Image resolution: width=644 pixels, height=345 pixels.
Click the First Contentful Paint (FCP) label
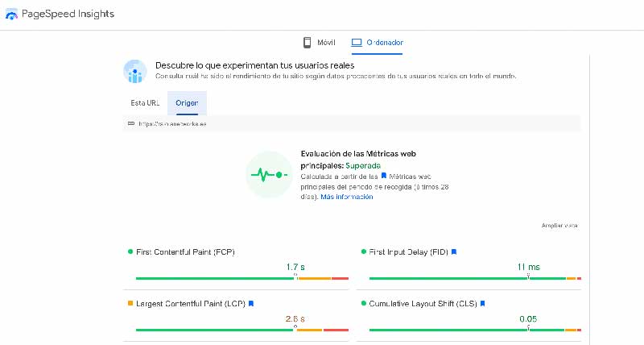(184, 251)
